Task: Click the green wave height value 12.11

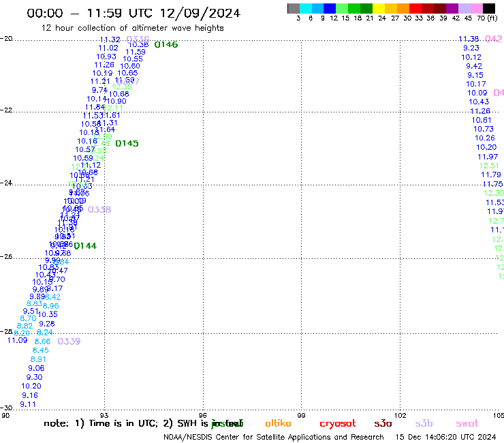Action: (x=113, y=108)
